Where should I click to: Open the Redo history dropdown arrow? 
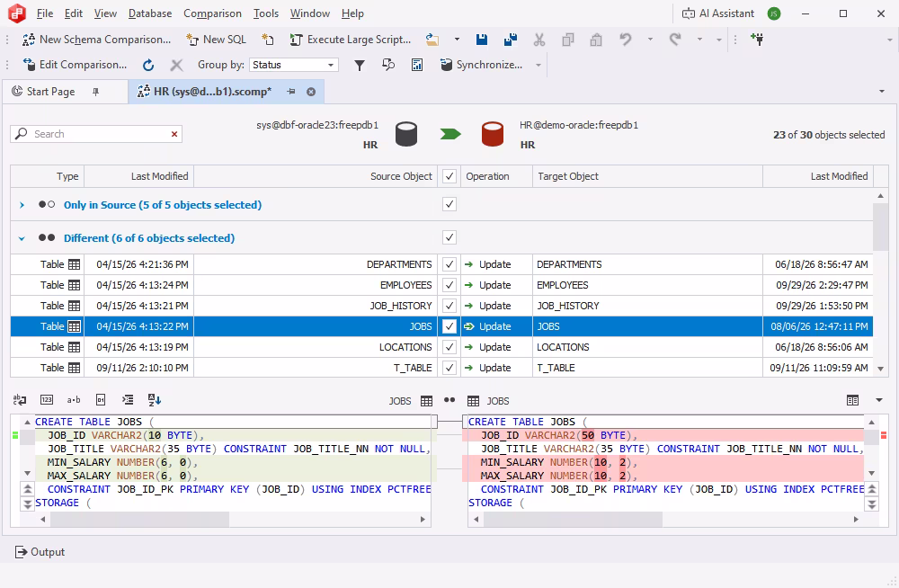click(699, 40)
